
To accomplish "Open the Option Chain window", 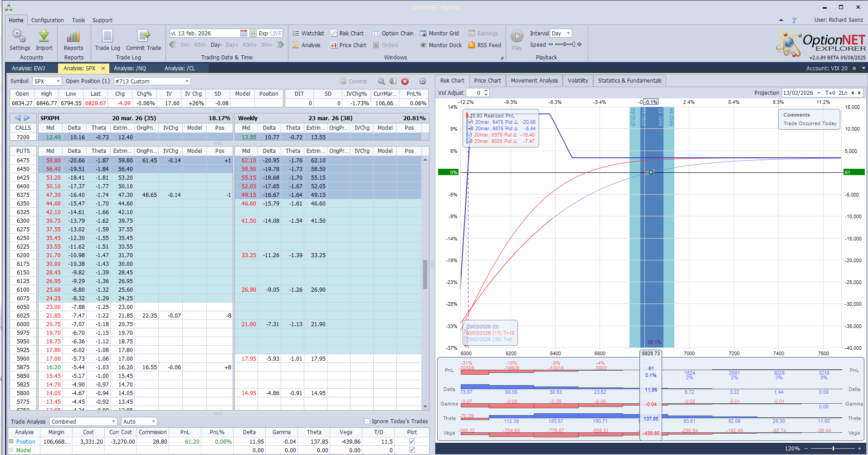I will [393, 33].
